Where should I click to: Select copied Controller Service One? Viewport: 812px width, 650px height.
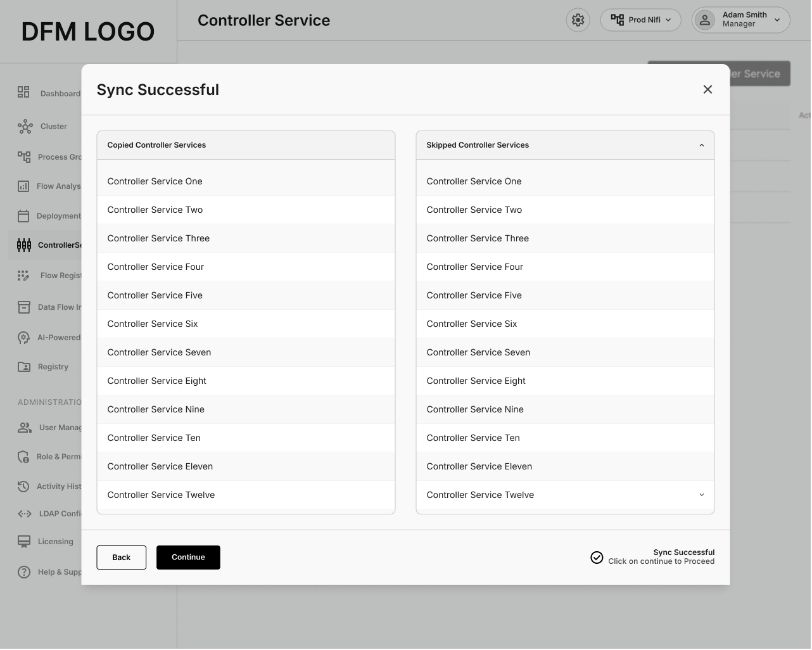[x=246, y=182]
